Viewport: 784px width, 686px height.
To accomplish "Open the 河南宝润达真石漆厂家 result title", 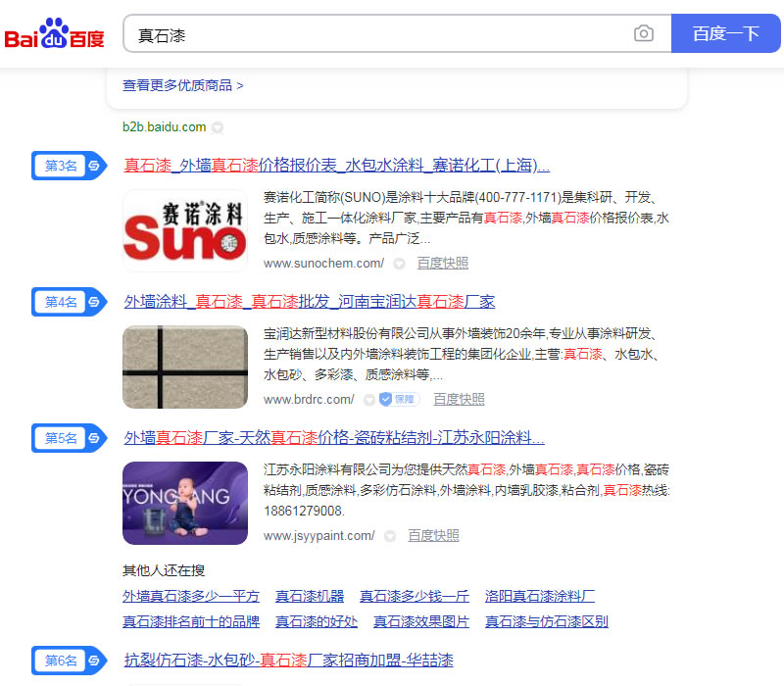I will pyautogui.click(x=310, y=302).
